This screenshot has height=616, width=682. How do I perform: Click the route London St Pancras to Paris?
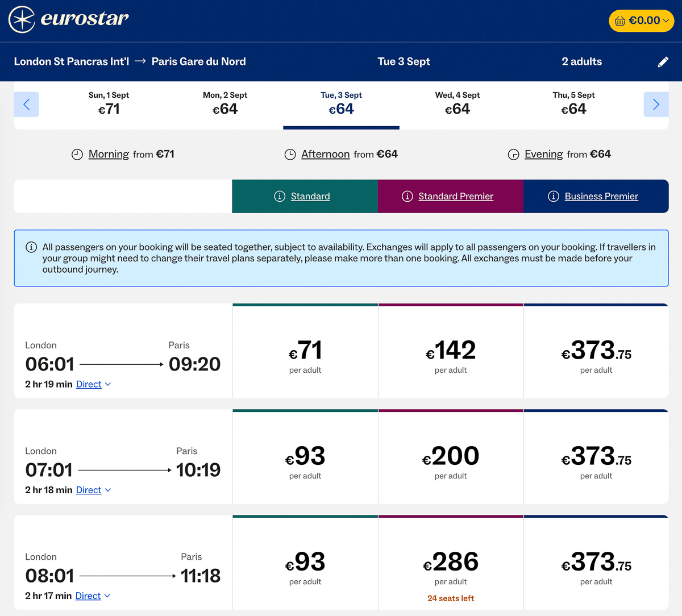click(130, 61)
